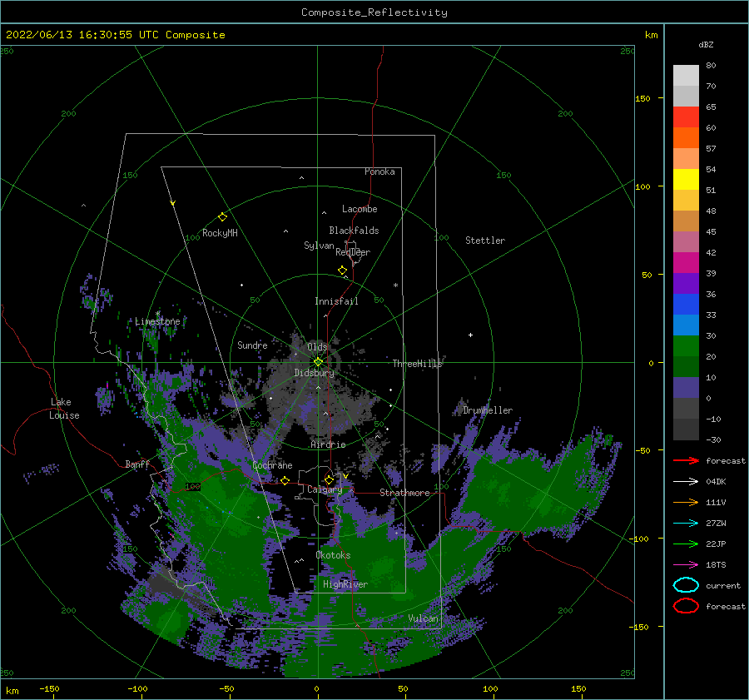Select the yellow 51-54 dBZ swatch
The height and width of the screenshot is (700, 749).
point(686,180)
